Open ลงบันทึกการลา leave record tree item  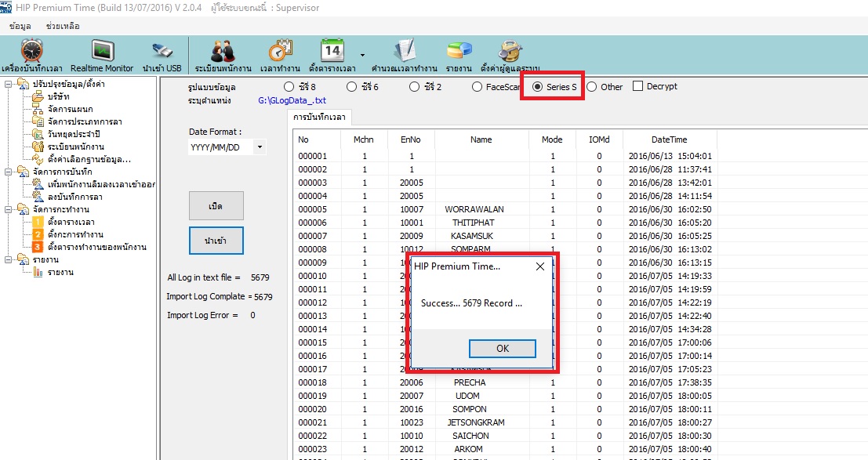[74, 197]
